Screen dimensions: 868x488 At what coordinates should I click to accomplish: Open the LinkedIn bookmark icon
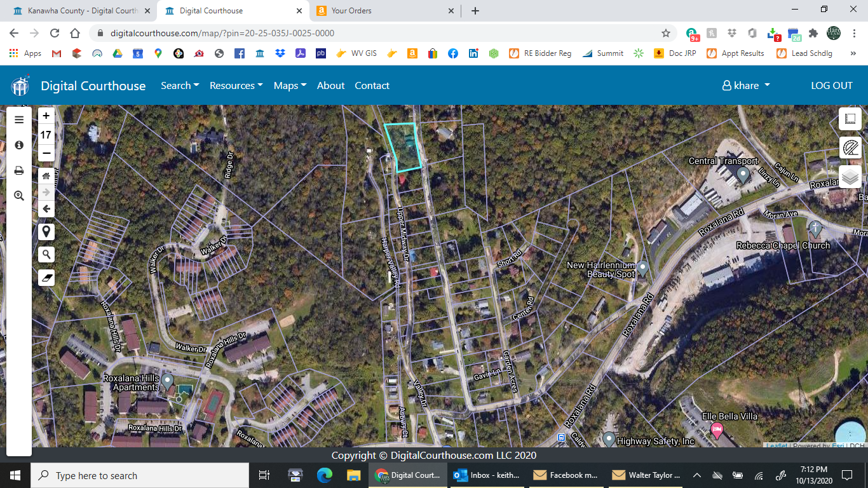[473, 53]
